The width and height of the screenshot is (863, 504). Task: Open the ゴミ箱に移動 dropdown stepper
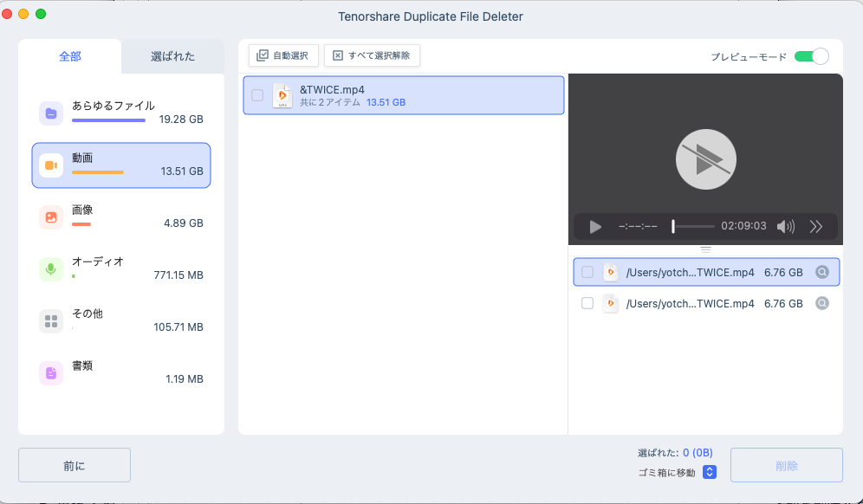[x=710, y=472]
